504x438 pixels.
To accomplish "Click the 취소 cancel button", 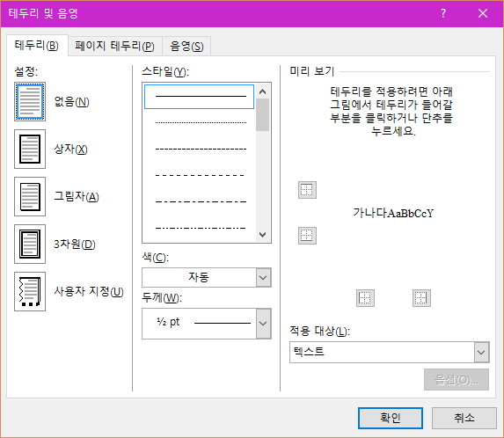I will pos(464,418).
